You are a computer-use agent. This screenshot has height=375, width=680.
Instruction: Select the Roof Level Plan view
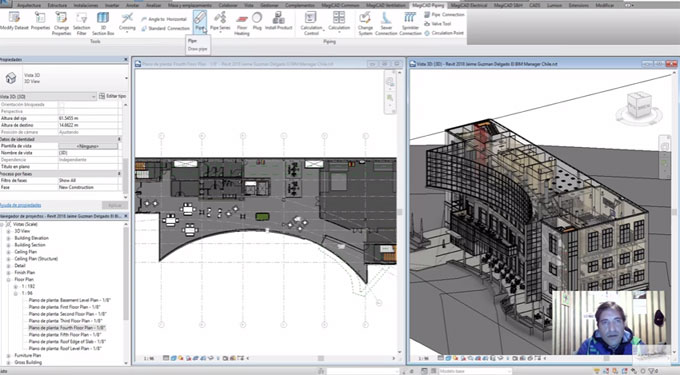pyautogui.click(x=65, y=349)
